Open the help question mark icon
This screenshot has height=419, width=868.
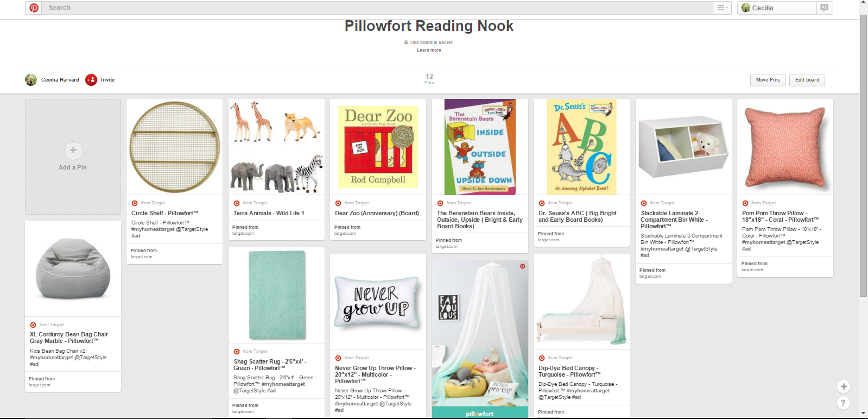(843, 403)
